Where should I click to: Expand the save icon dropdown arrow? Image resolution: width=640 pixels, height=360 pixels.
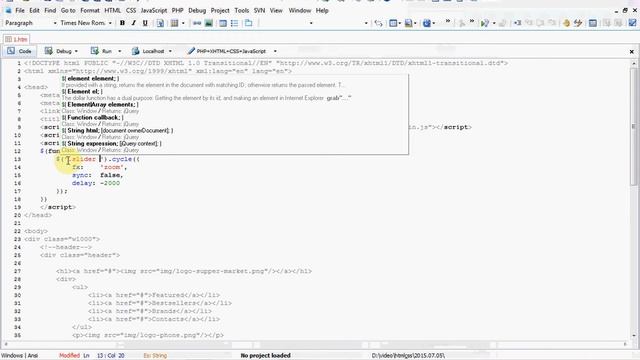(x=415, y=23)
